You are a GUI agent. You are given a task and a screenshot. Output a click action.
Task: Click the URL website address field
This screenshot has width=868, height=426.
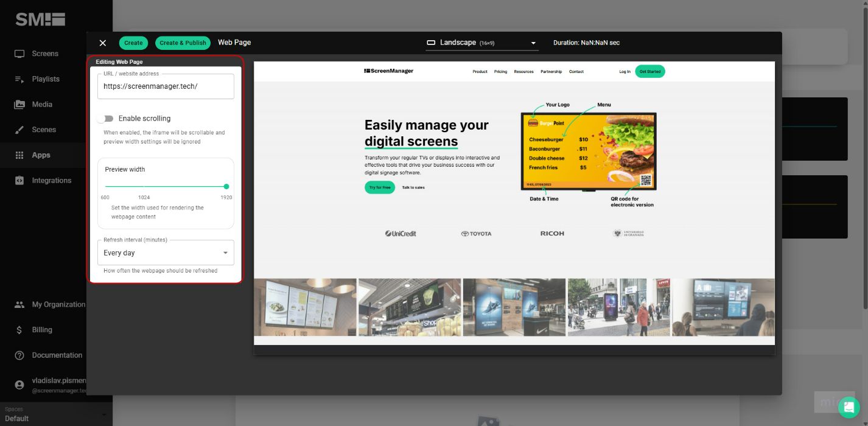click(x=166, y=86)
